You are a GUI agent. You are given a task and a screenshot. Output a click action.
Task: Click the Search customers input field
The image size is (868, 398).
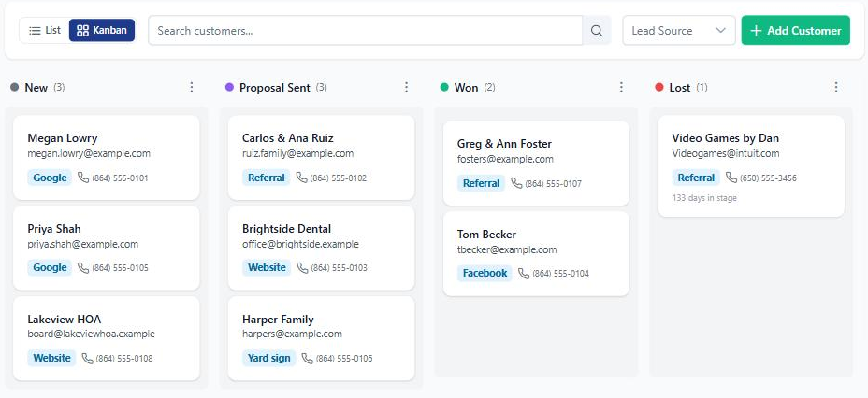coord(366,31)
